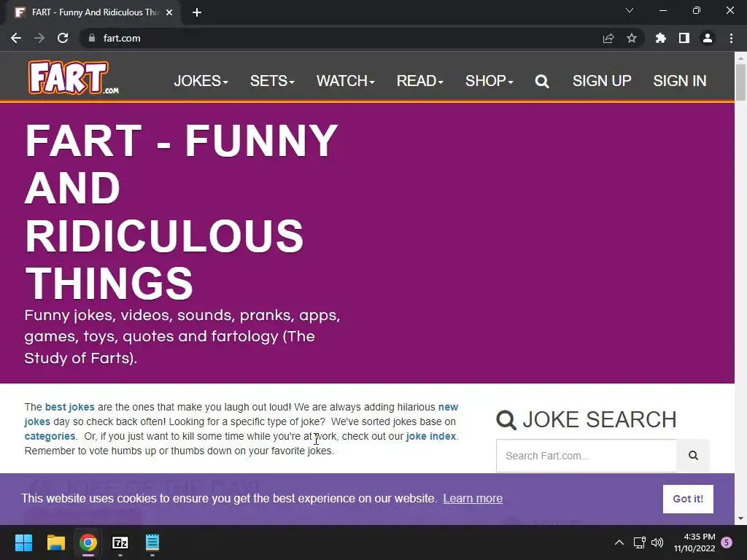Close the FART tab

(x=169, y=12)
